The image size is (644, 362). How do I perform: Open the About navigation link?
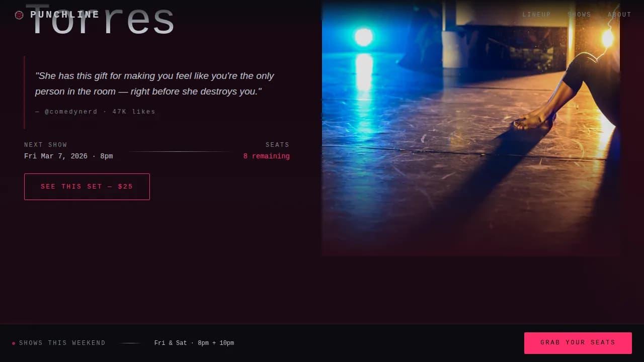coord(619,15)
